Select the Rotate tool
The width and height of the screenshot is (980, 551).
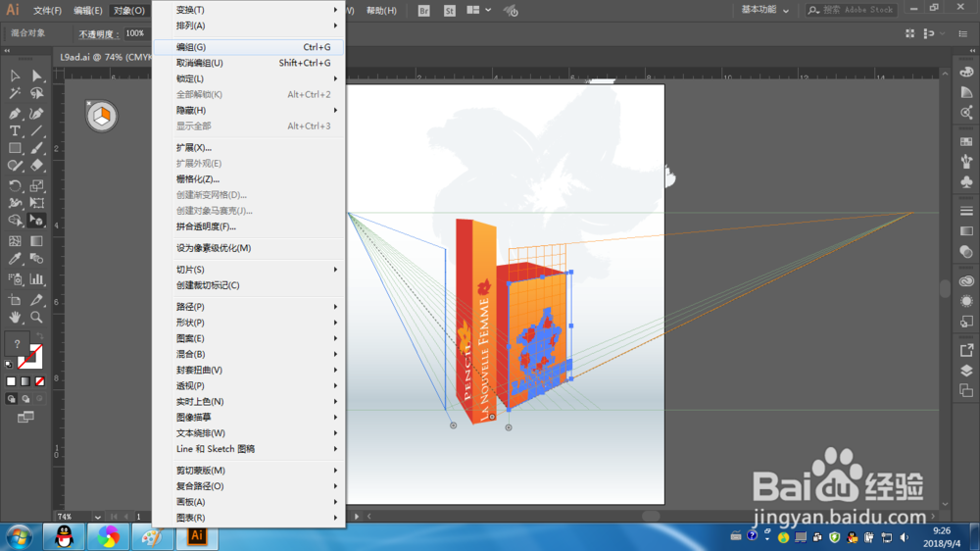pyautogui.click(x=15, y=185)
